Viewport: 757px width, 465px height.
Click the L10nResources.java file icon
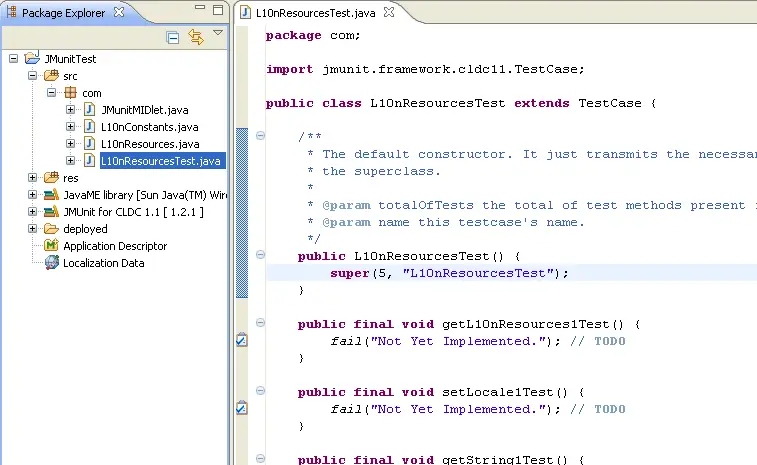(89, 144)
